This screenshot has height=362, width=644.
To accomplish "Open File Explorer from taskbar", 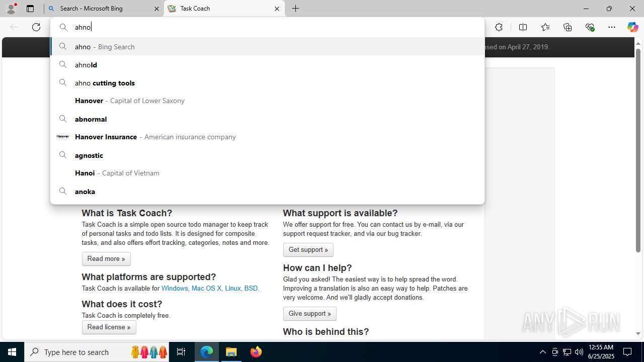I will (231, 352).
